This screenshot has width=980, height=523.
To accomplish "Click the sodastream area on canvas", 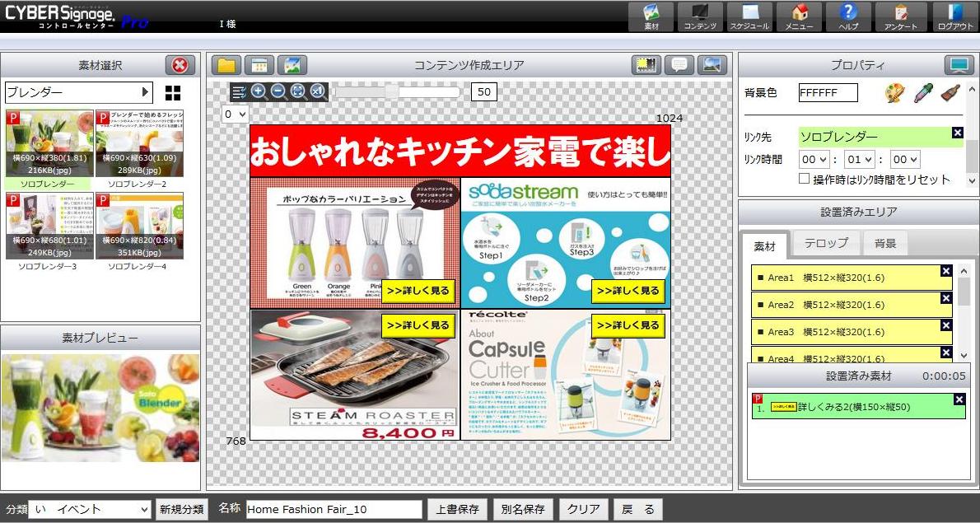I will [566, 242].
